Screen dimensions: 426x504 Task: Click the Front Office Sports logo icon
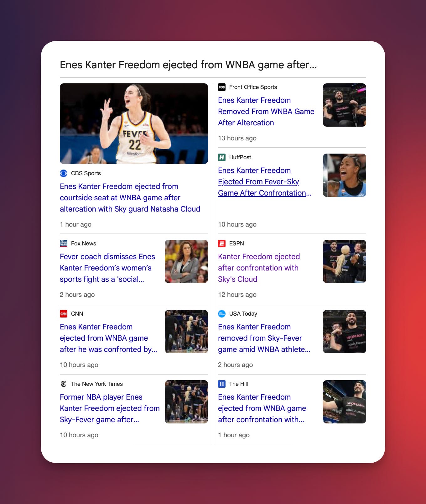point(222,87)
